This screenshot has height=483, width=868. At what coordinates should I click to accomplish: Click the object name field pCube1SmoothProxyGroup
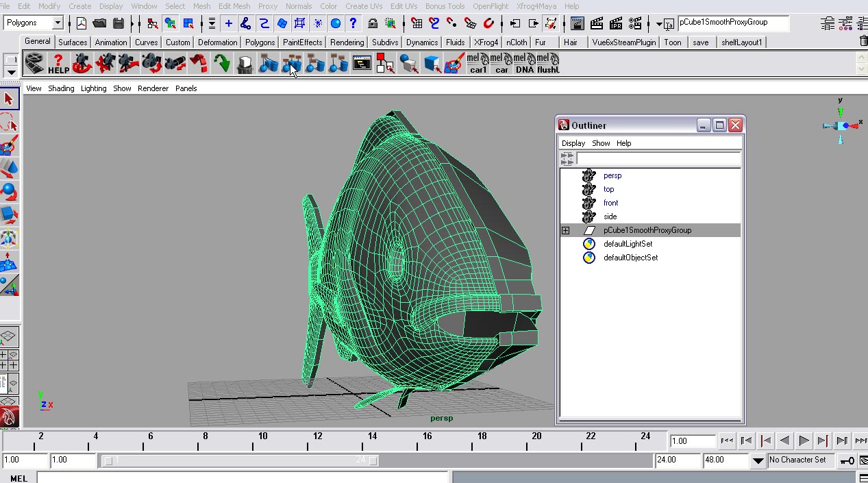(733, 23)
